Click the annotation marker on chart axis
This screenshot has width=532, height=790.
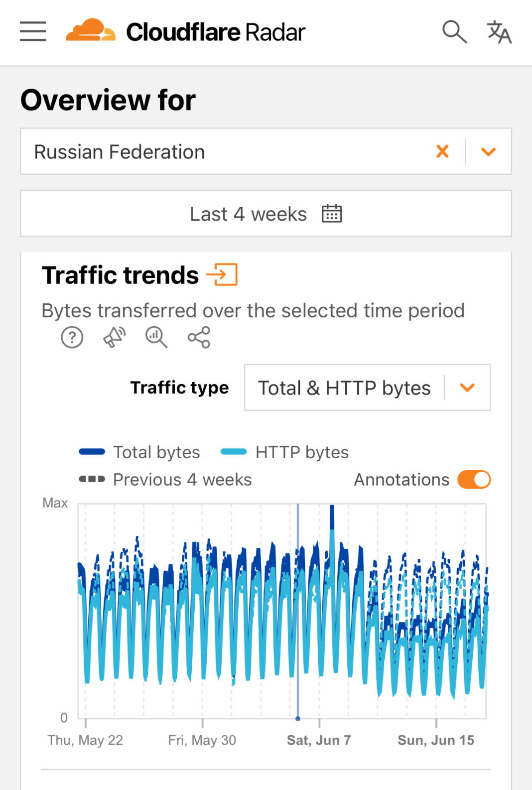coord(298,718)
